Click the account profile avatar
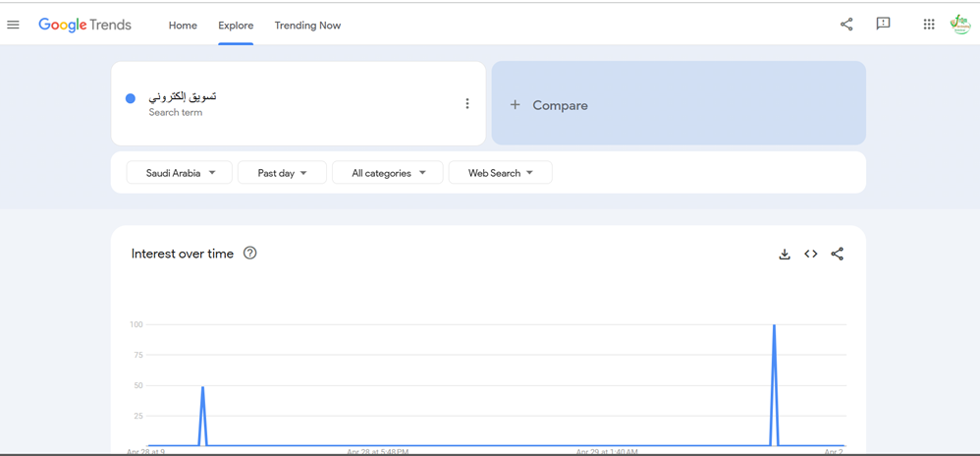 [x=959, y=25]
